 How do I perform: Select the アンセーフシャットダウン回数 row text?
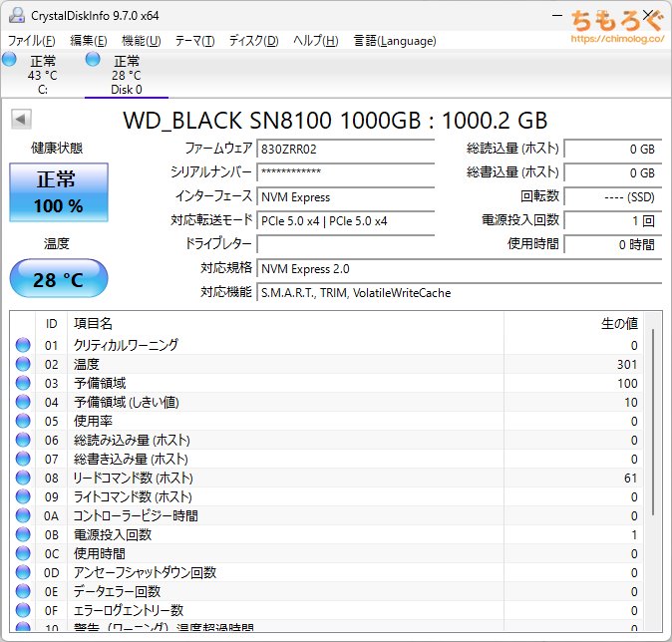[145, 572]
